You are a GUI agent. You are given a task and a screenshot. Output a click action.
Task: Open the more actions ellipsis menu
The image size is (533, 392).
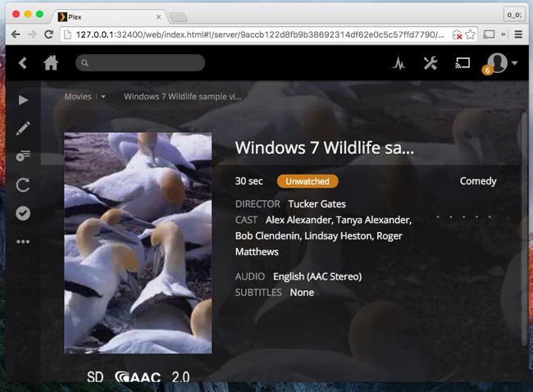pyautogui.click(x=23, y=242)
